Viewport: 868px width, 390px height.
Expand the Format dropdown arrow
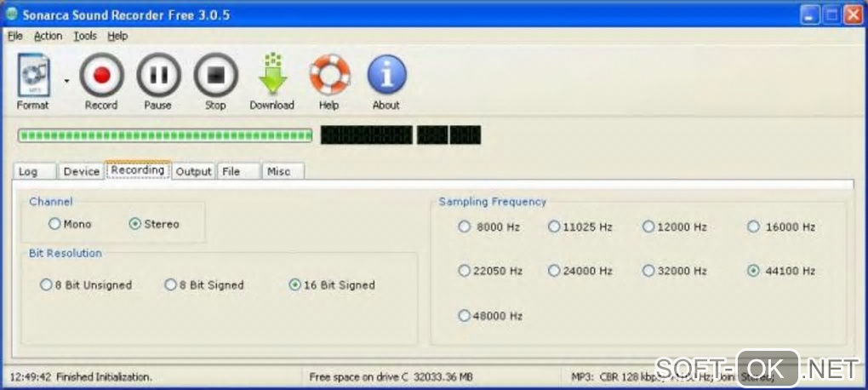click(67, 81)
